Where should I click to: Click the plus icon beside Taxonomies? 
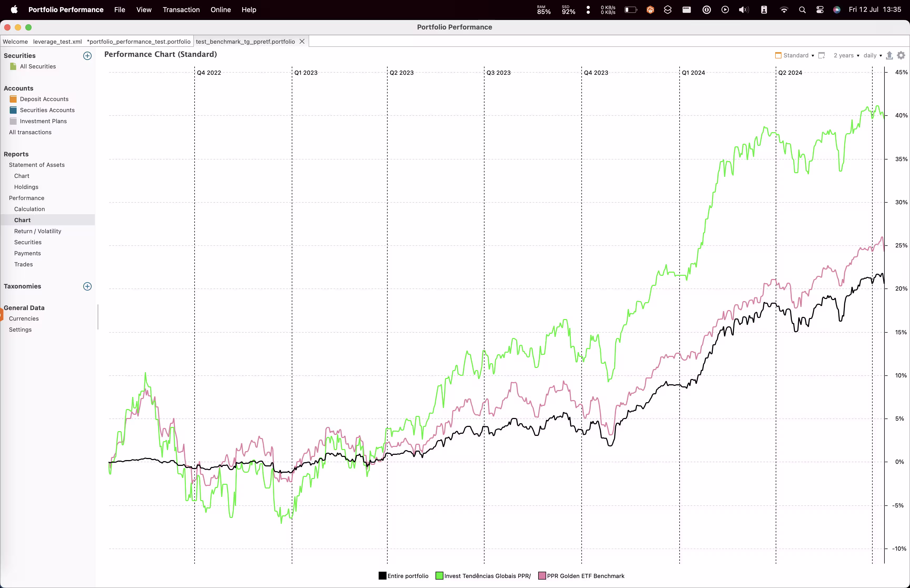[x=87, y=286]
